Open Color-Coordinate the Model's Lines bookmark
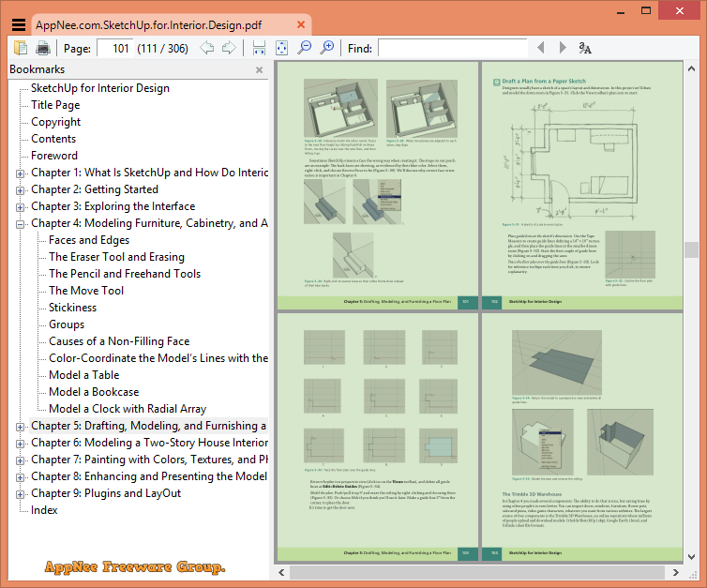Image resolution: width=707 pixels, height=588 pixels. coord(158,358)
